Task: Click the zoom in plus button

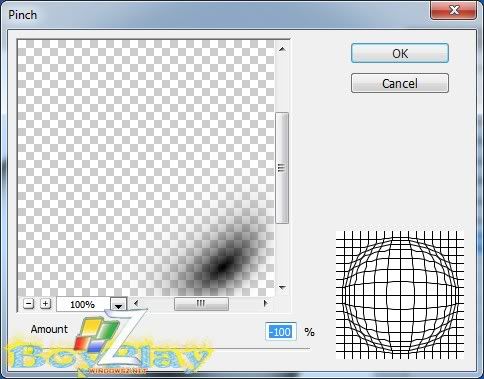Action: pyautogui.click(x=45, y=304)
